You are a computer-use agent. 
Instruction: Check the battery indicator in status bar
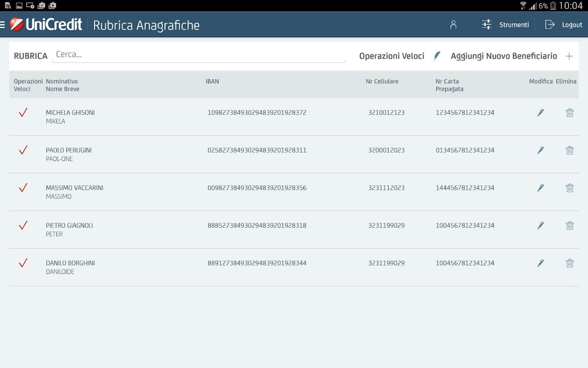(553, 6)
